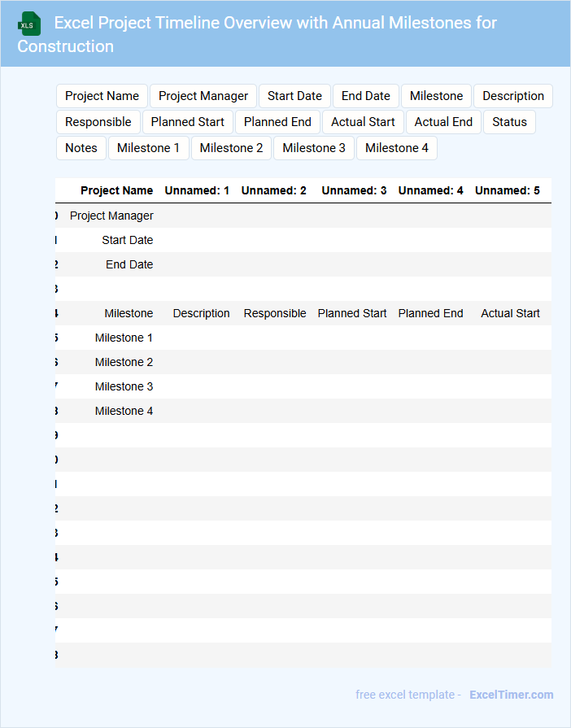Select the Actual Start tag
571x728 pixels.
tap(364, 122)
